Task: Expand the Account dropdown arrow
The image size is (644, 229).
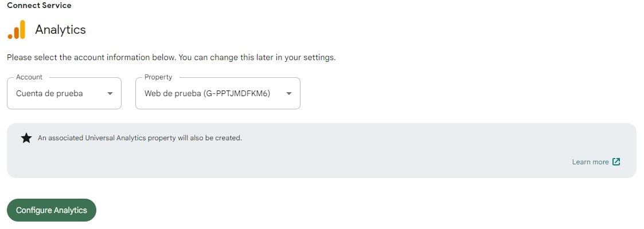Action: (110, 93)
